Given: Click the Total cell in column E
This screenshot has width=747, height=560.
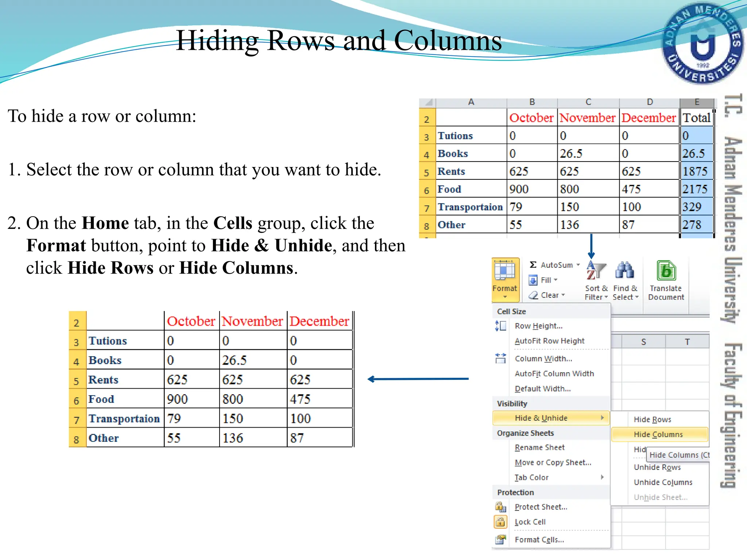Looking at the screenshot, I should coord(697,117).
